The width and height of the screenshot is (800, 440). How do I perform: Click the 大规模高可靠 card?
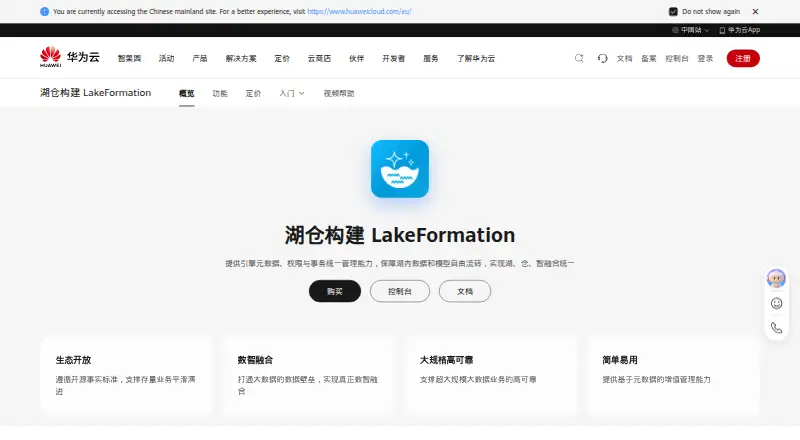491,375
